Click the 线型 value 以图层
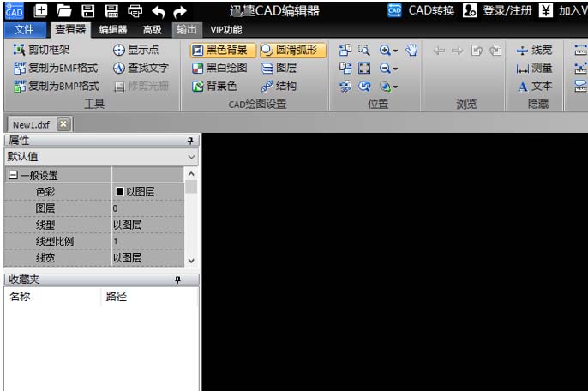Viewport: 588px width, 391px height. [147, 225]
